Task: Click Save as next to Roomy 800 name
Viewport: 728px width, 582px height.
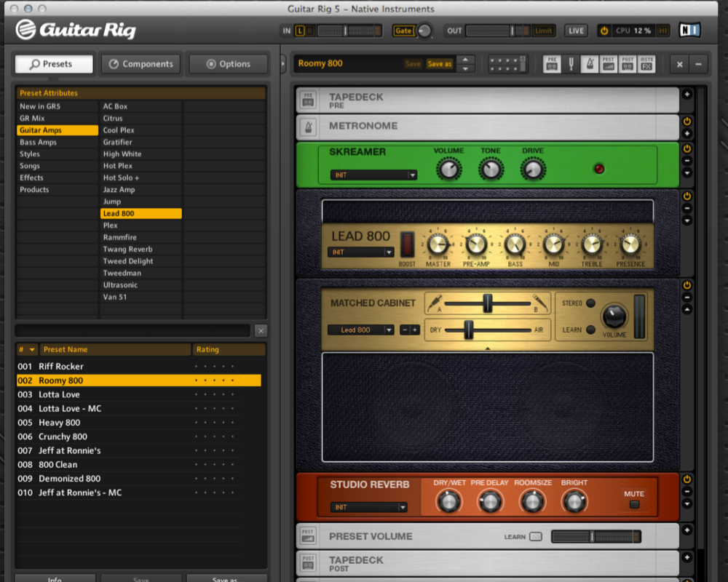Action: point(439,64)
